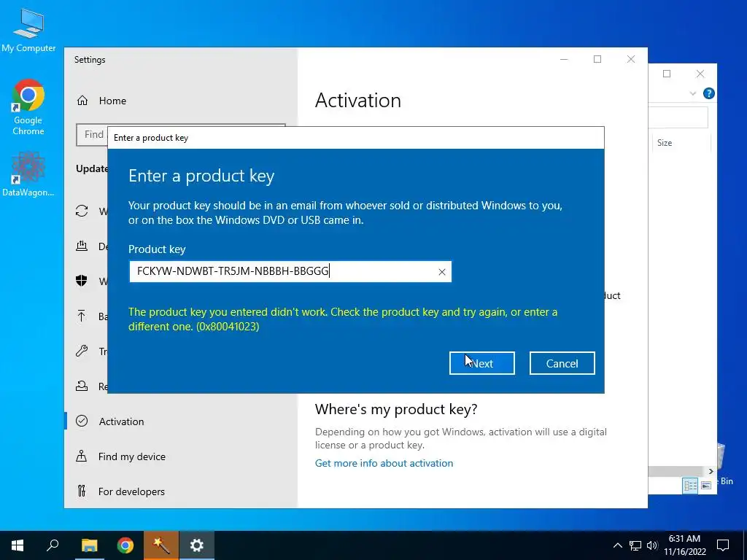Open the DataWagon desktop shortcut
747x560 pixels.
click(x=28, y=174)
